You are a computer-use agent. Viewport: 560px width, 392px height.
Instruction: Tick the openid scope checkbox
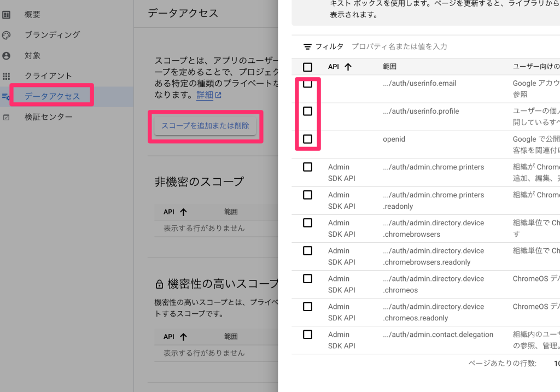tap(307, 139)
